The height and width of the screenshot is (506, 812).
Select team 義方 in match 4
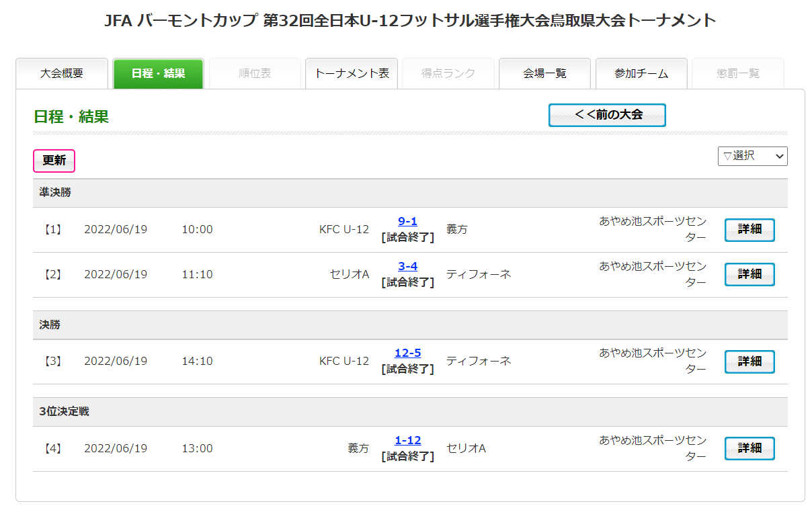click(358, 448)
